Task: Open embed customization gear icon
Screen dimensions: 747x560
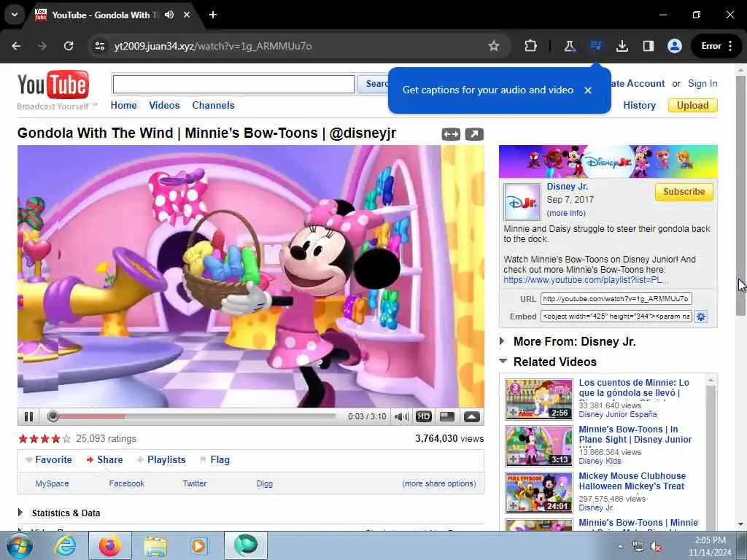Action: click(700, 316)
